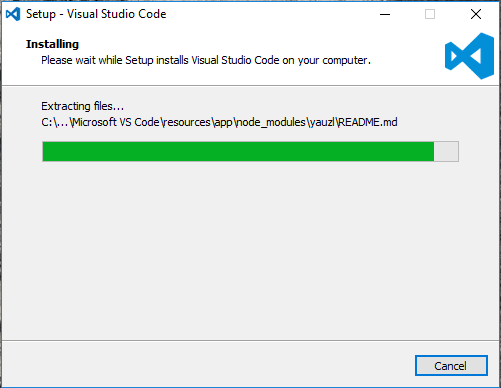Click the unfilled gray end of progress bar
This screenshot has height=388, width=501.
[x=446, y=151]
